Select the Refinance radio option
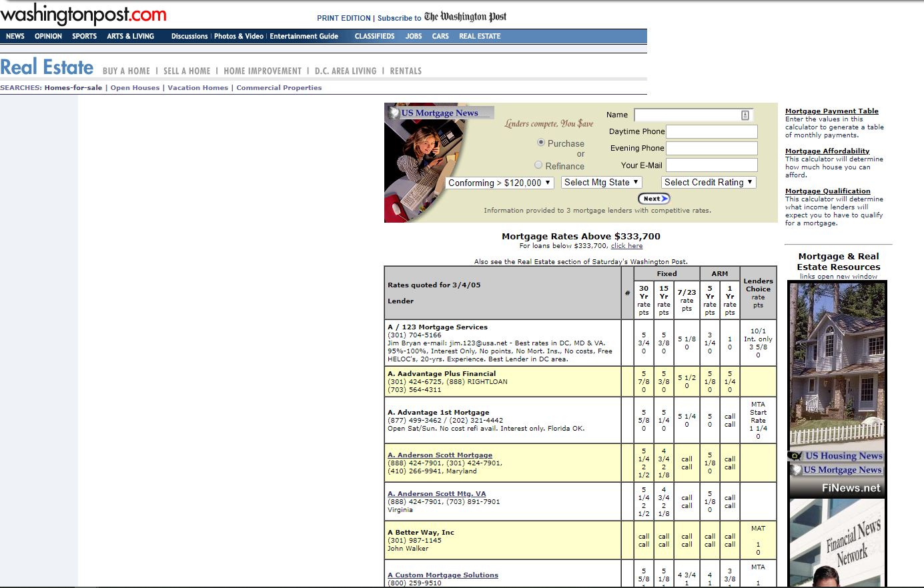The height and width of the screenshot is (588, 924). click(x=538, y=165)
